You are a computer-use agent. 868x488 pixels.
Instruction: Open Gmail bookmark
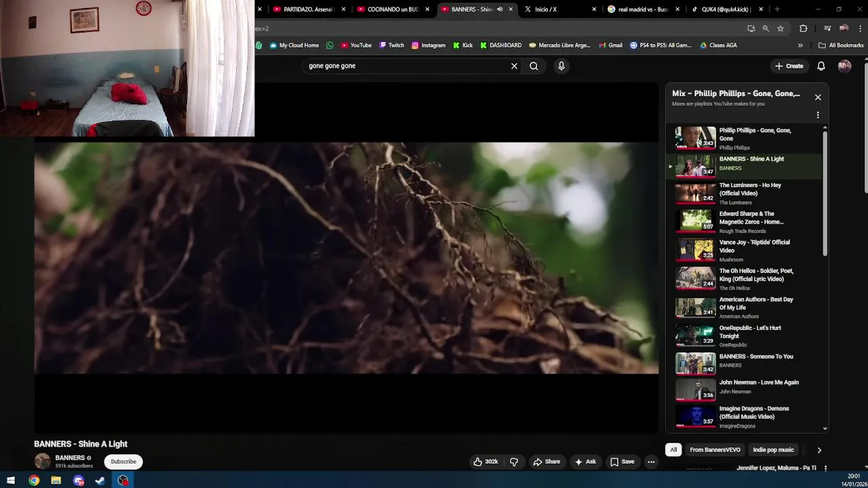[610, 45]
